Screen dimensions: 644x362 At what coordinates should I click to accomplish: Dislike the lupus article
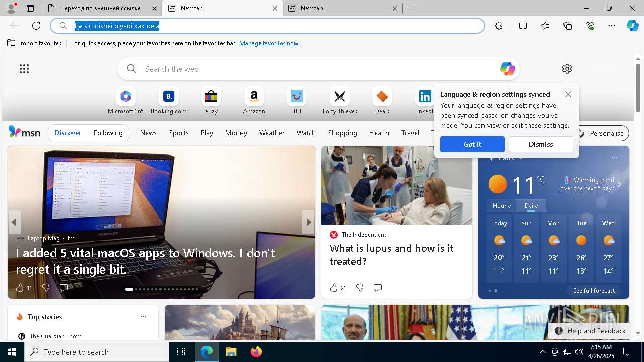[360, 288]
